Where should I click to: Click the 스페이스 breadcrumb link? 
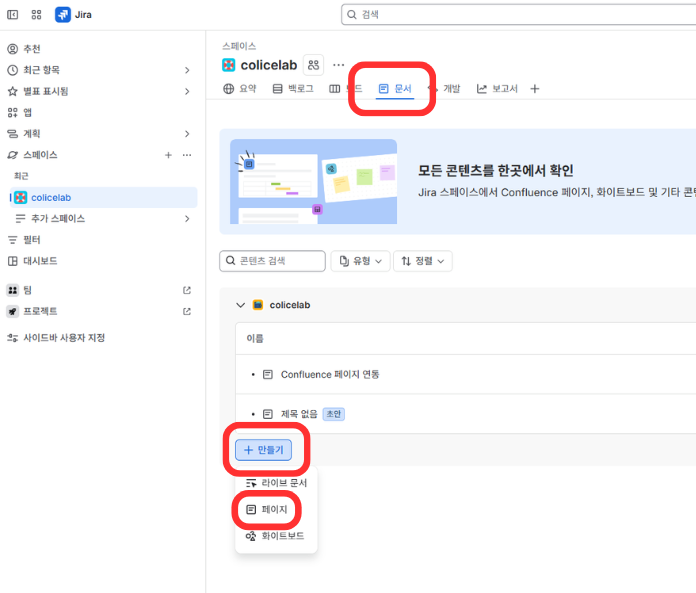[x=239, y=46]
